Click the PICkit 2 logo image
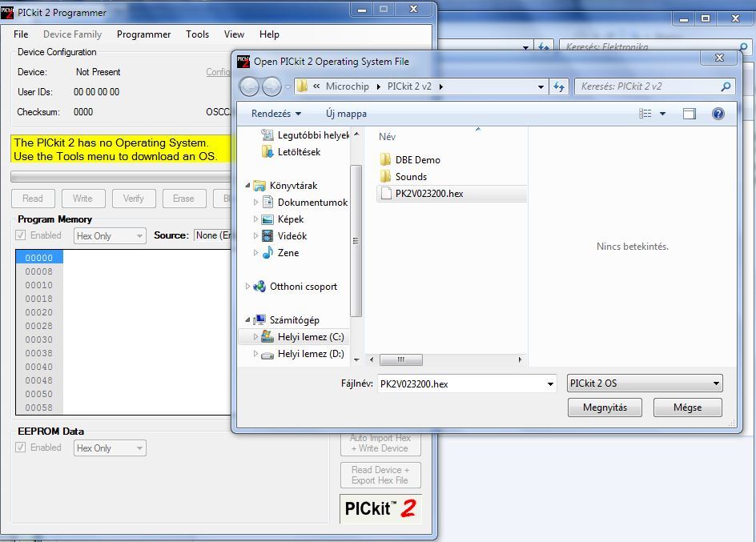Image resolution: width=756 pixels, height=542 pixels. (380, 508)
